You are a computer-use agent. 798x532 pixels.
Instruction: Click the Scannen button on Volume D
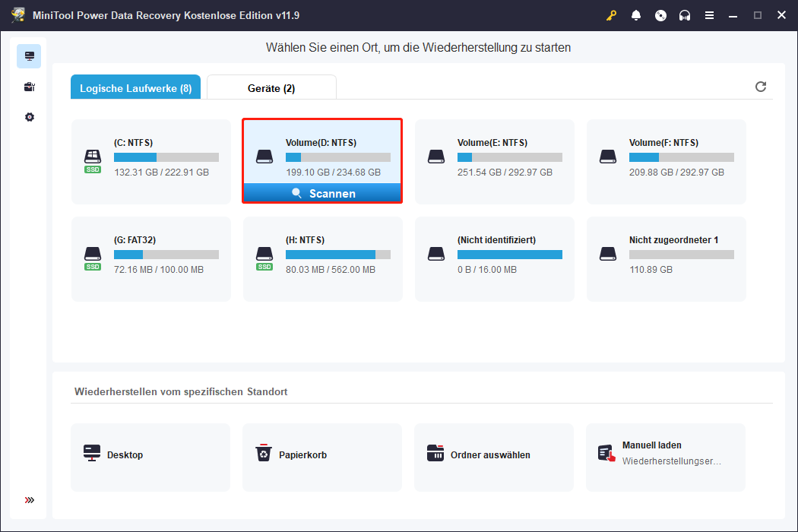click(x=322, y=193)
